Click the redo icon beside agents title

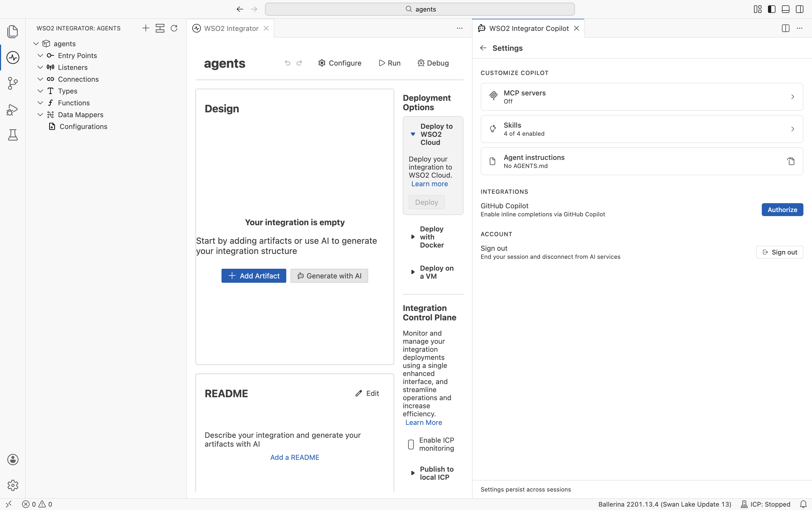click(299, 63)
